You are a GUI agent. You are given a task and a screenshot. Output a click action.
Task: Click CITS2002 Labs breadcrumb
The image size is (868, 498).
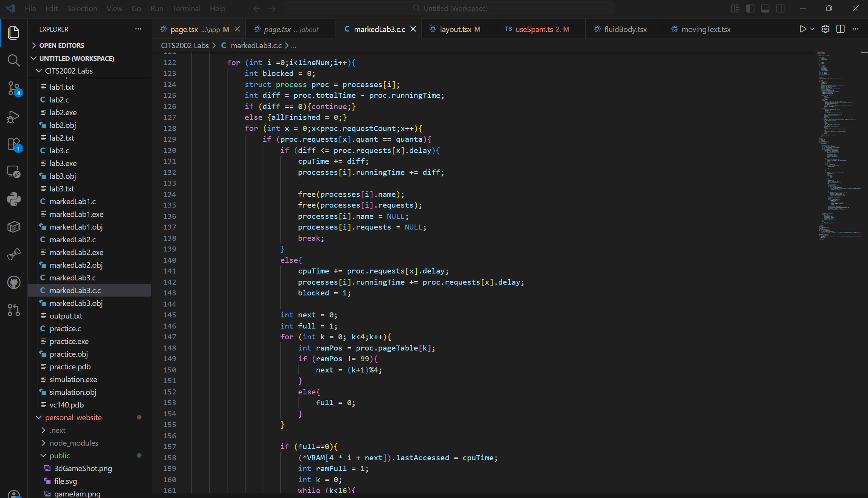[x=184, y=45]
